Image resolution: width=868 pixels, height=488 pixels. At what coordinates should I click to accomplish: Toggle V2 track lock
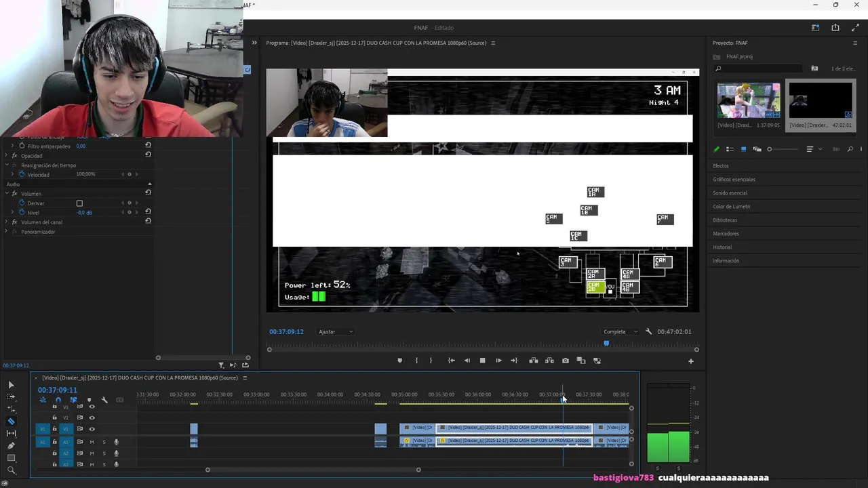pos(55,418)
